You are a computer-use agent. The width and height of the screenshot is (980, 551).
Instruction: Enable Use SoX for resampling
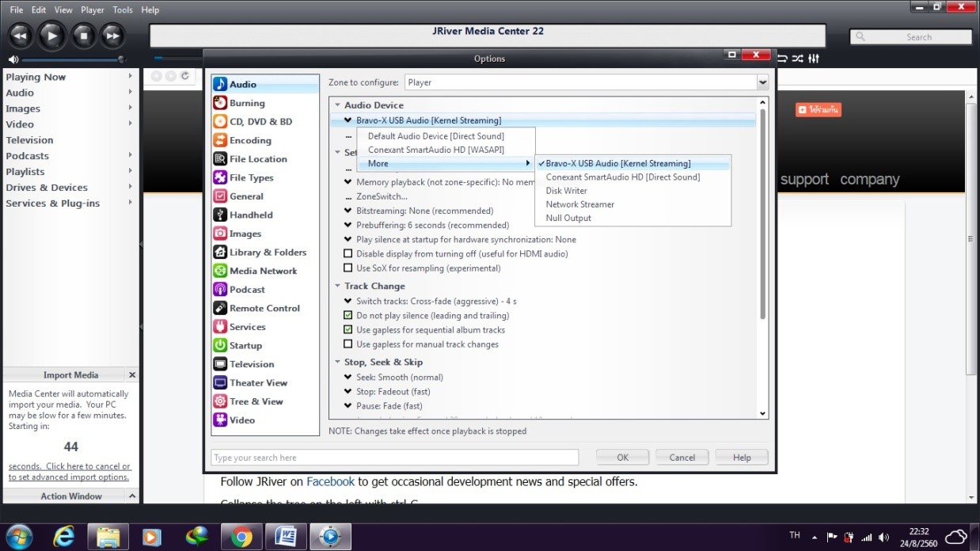[x=348, y=268]
